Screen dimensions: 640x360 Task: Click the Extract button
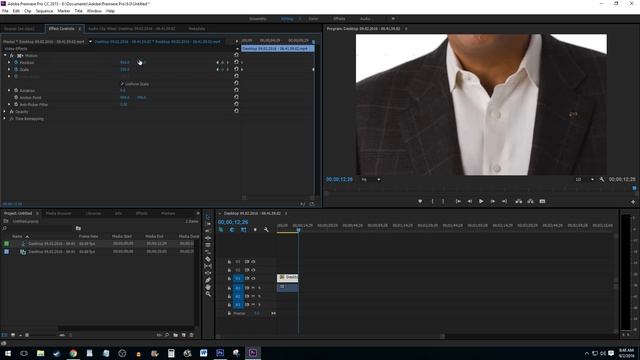click(x=530, y=201)
